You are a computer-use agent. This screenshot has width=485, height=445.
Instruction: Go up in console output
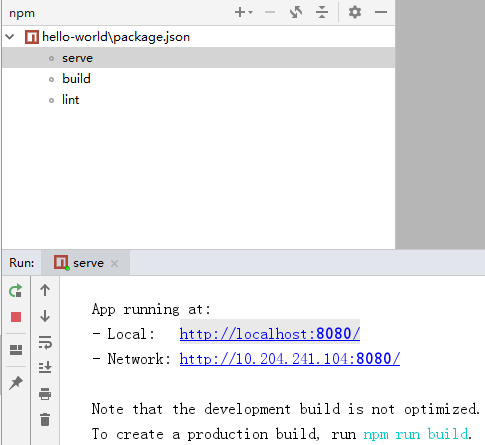click(x=45, y=290)
